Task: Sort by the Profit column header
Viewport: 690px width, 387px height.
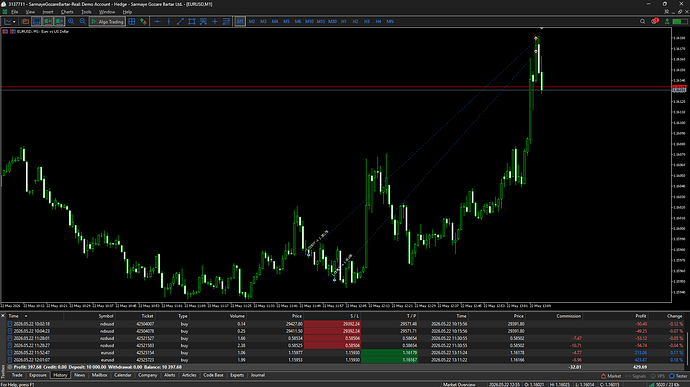Action: pyautogui.click(x=641, y=316)
